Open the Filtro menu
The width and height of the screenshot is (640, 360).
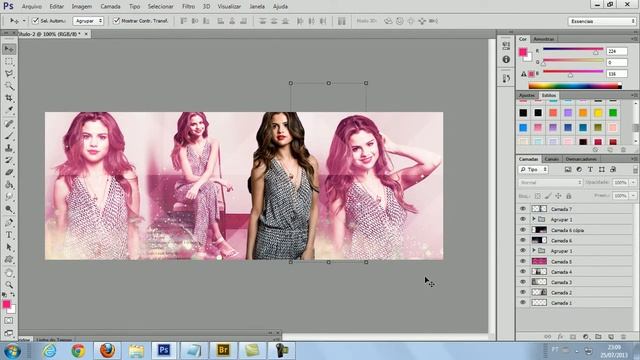(x=188, y=7)
